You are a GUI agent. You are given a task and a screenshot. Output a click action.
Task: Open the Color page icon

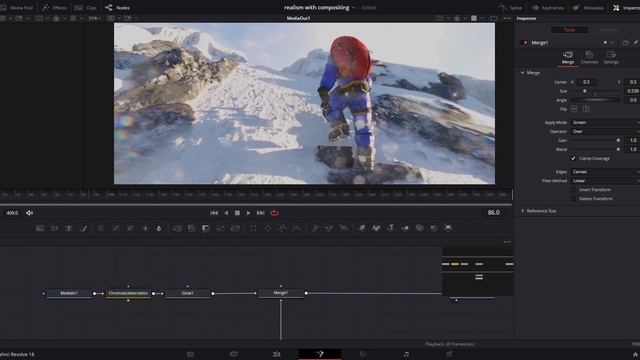pos(363,354)
